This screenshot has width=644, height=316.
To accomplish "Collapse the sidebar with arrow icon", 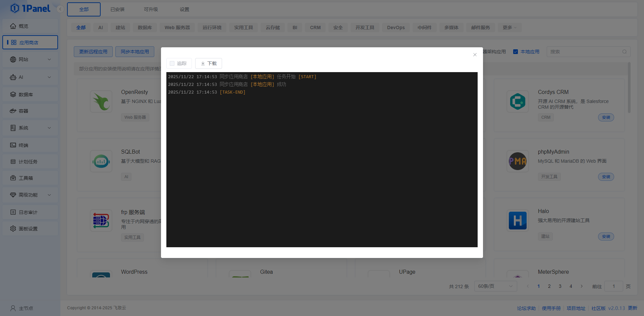I will click(60, 9).
